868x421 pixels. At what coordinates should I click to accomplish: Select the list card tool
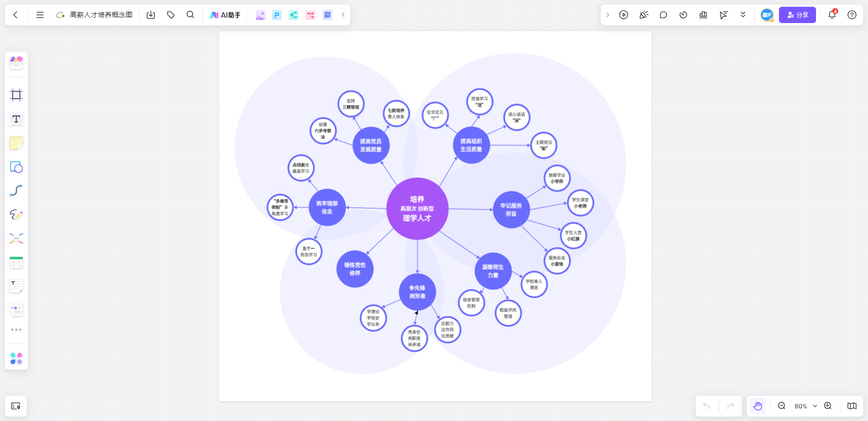(16, 310)
